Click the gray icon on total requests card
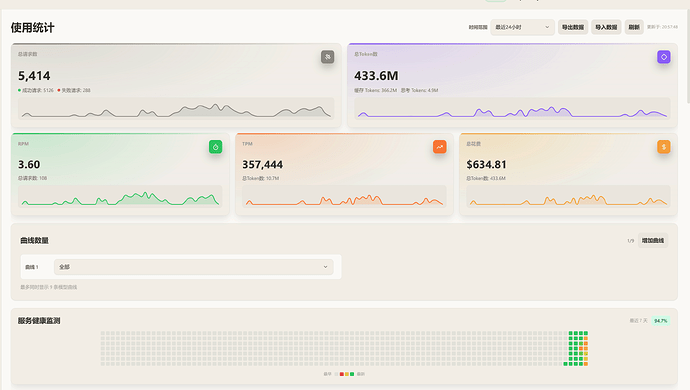 click(327, 57)
